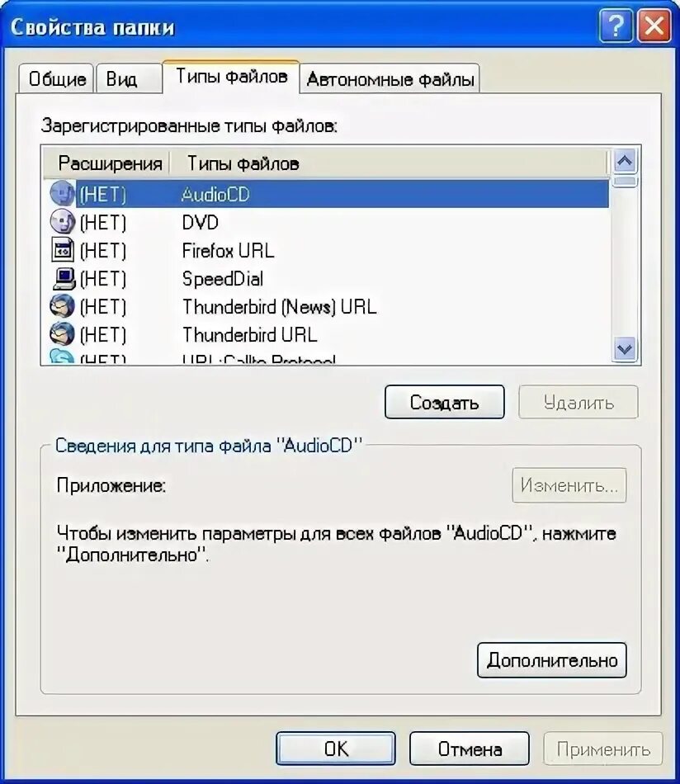Viewport: 680px width, 784px height.
Task: Confirm with the OK button
Action: [336, 749]
